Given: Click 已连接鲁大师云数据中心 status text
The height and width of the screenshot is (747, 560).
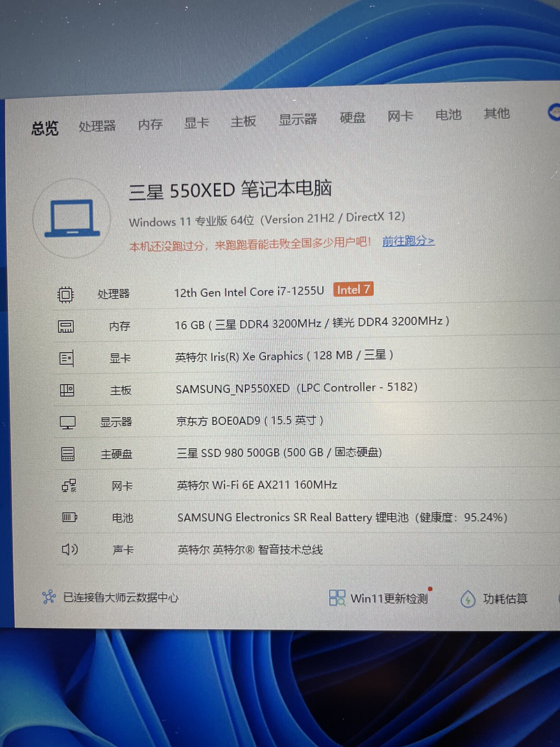Looking at the screenshot, I should [121, 598].
